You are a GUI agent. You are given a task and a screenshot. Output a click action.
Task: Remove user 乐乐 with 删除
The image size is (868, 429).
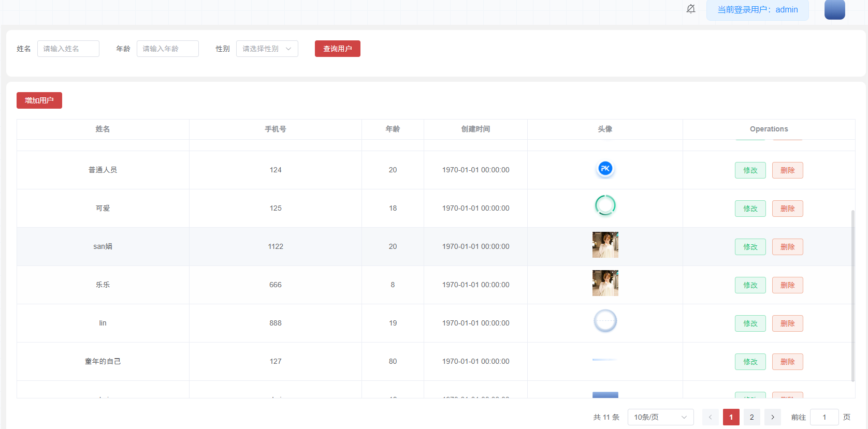(x=788, y=285)
